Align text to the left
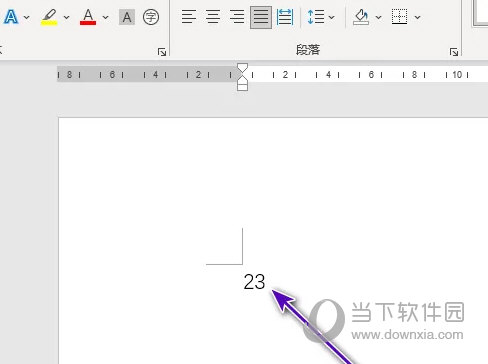Image resolution: width=488 pixels, height=364 pixels. 189,17
